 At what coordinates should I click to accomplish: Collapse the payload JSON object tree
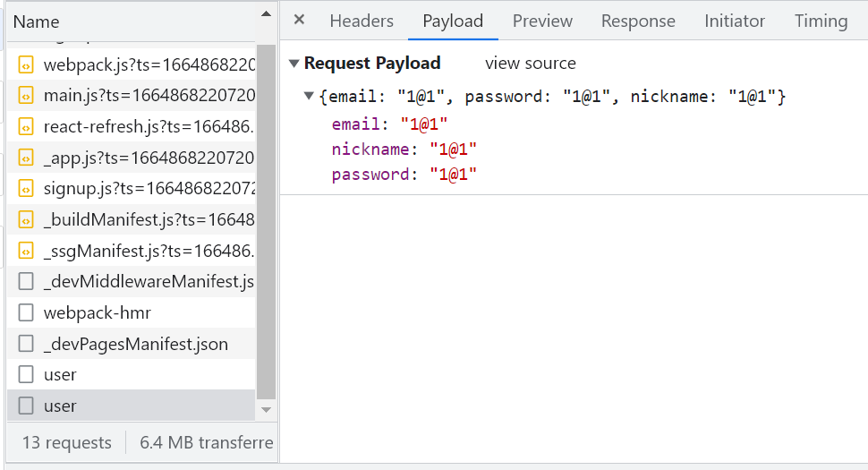pyautogui.click(x=309, y=96)
